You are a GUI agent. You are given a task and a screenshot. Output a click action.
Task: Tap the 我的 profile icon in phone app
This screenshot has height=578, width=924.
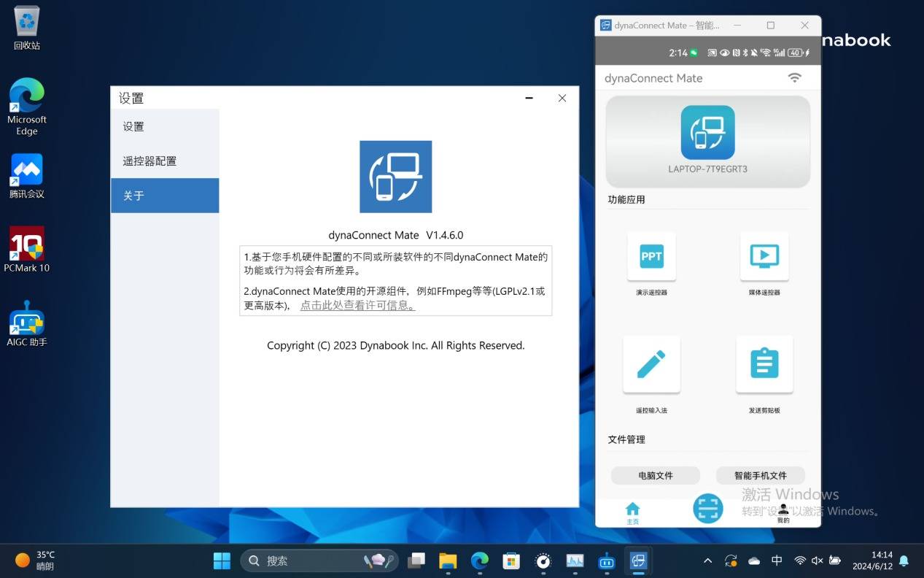[x=783, y=513]
